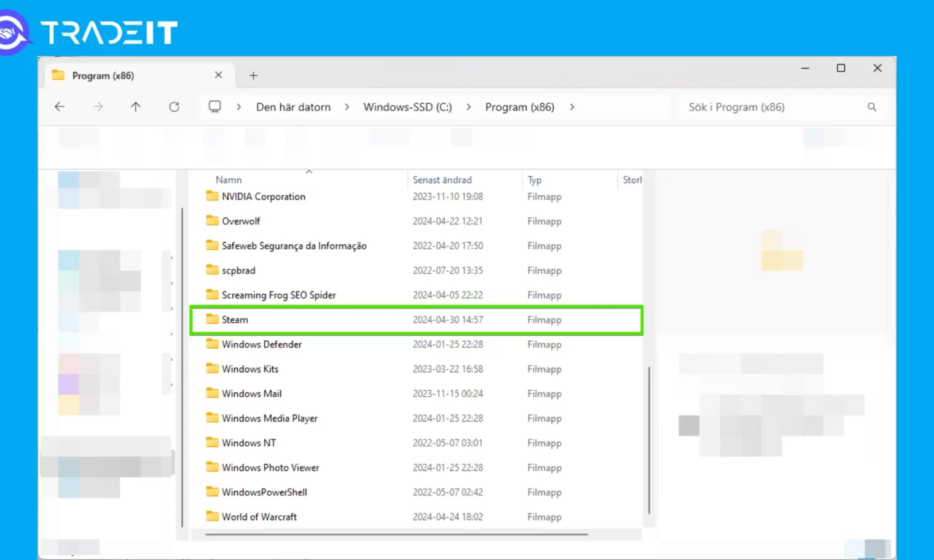This screenshot has height=560, width=934.
Task: Click the NVIDIA Corporation folder icon
Action: tap(212, 196)
